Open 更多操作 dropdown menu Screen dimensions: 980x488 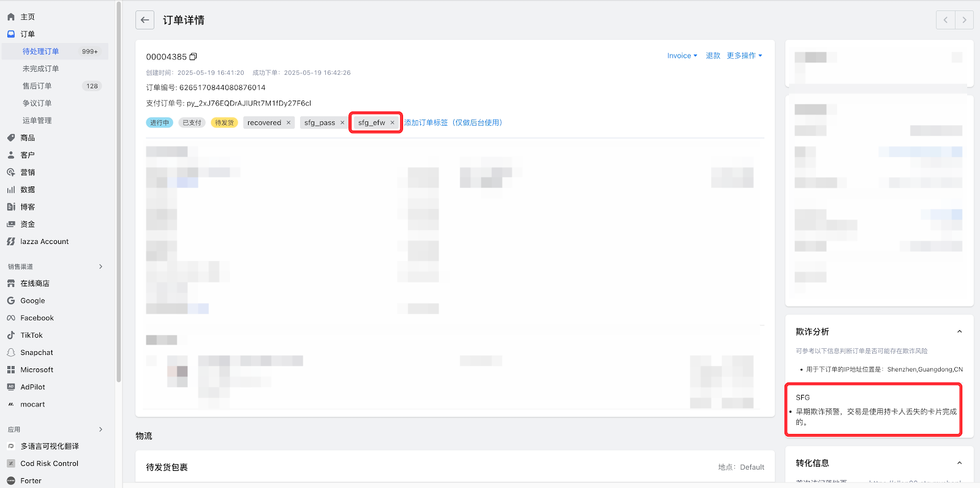744,56
